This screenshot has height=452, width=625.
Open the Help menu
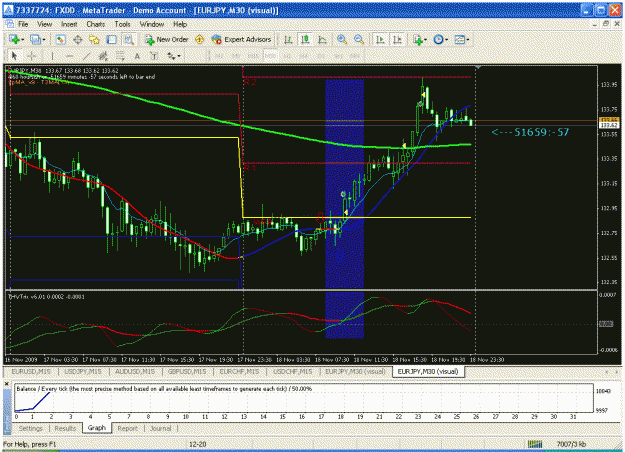pyautogui.click(x=180, y=24)
